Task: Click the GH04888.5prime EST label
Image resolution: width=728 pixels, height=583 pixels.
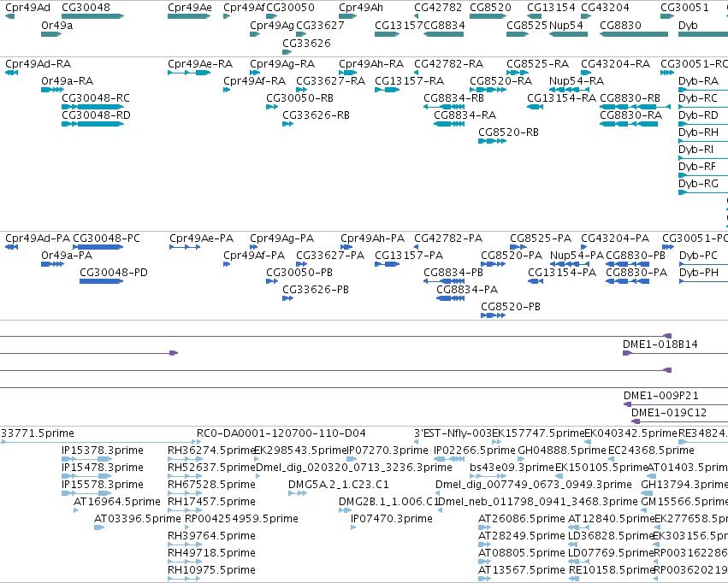Action: (x=562, y=450)
